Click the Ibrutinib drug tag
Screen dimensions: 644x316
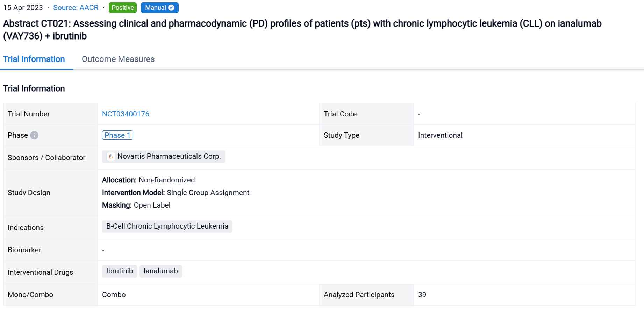tap(120, 271)
